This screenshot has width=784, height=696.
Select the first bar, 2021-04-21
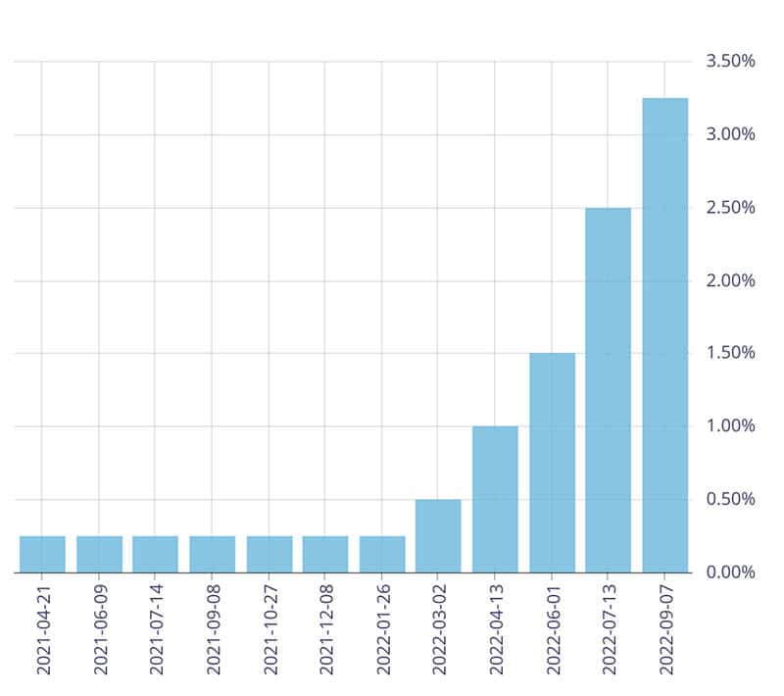pyautogui.click(x=42, y=554)
